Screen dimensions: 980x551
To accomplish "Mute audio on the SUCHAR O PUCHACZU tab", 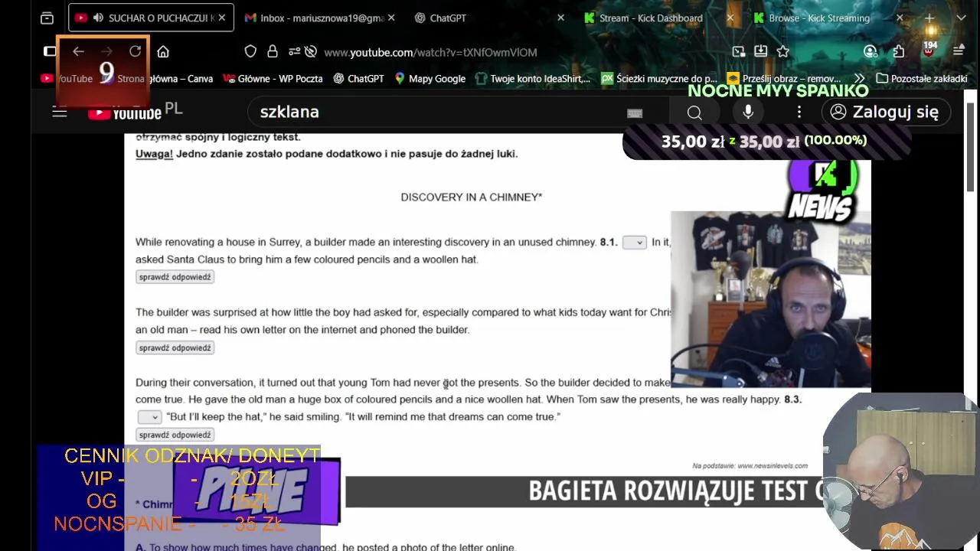I will point(100,18).
